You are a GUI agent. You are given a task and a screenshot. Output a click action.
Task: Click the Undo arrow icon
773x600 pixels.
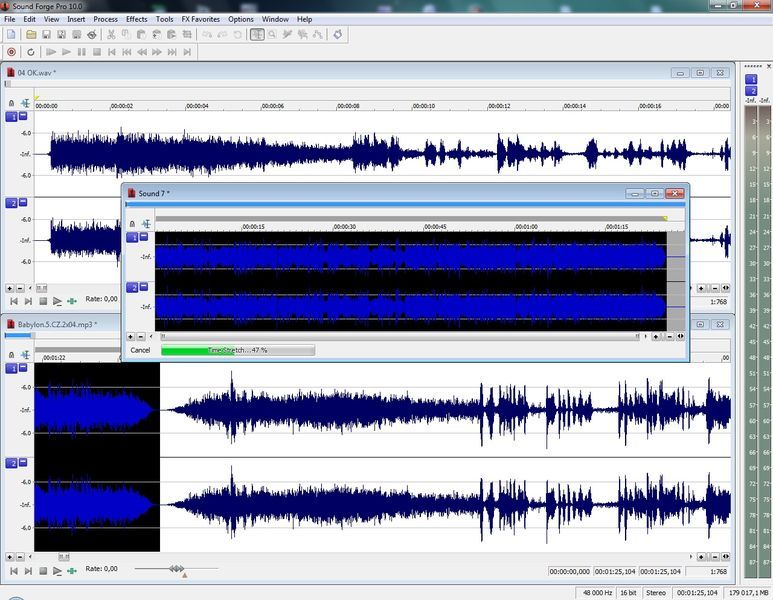tap(207, 35)
